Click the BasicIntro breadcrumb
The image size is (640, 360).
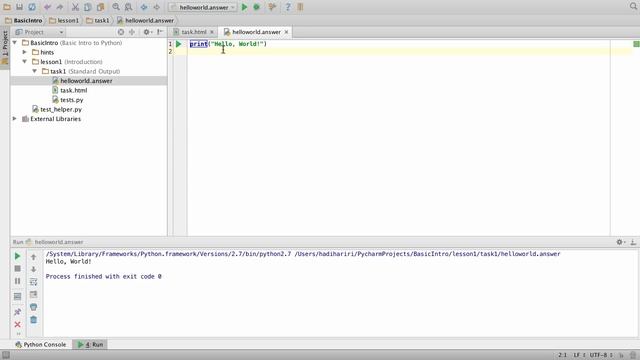pyautogui.click(x=24, y=20)
